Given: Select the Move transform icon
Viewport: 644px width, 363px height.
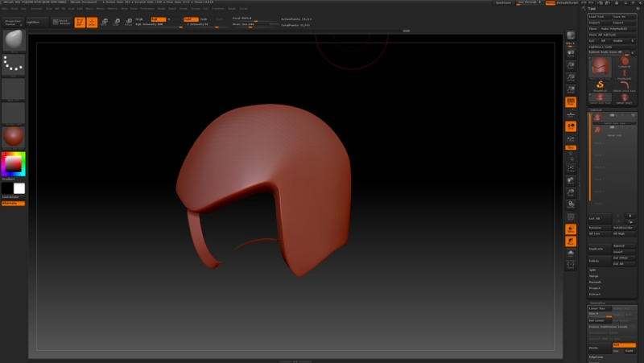Looking at the screenshot, I should [105, 22].
